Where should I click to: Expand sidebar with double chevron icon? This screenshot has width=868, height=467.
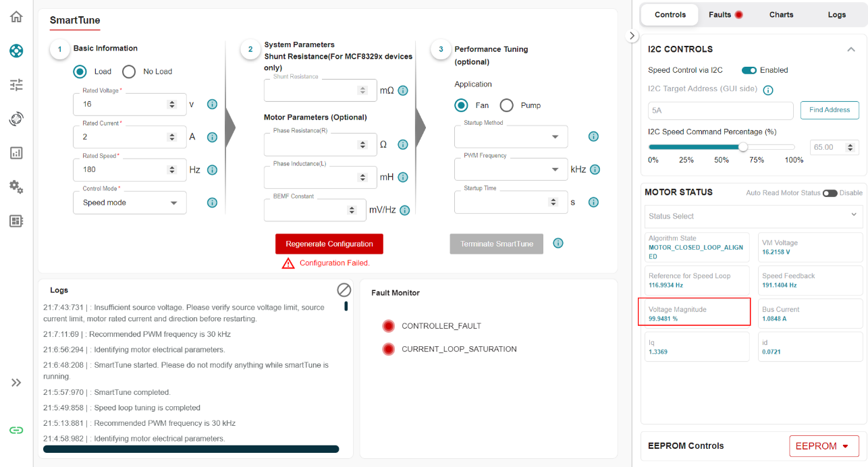point(16,383)
